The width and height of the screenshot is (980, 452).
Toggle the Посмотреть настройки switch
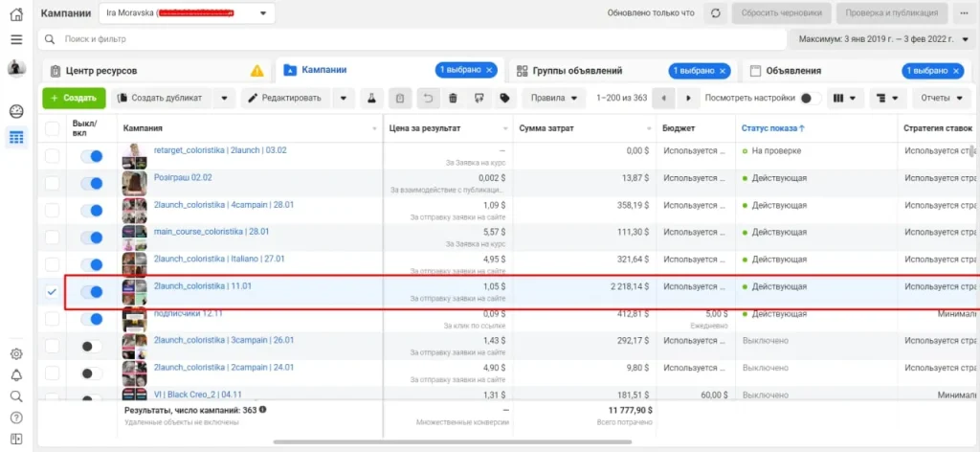pos(810,98)
